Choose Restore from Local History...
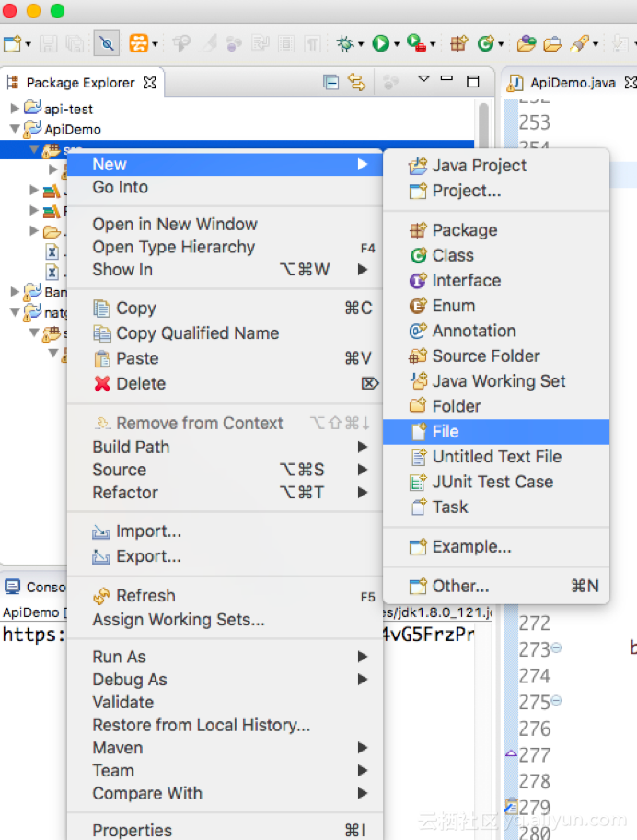637x840 pixels. click(225, 725)
